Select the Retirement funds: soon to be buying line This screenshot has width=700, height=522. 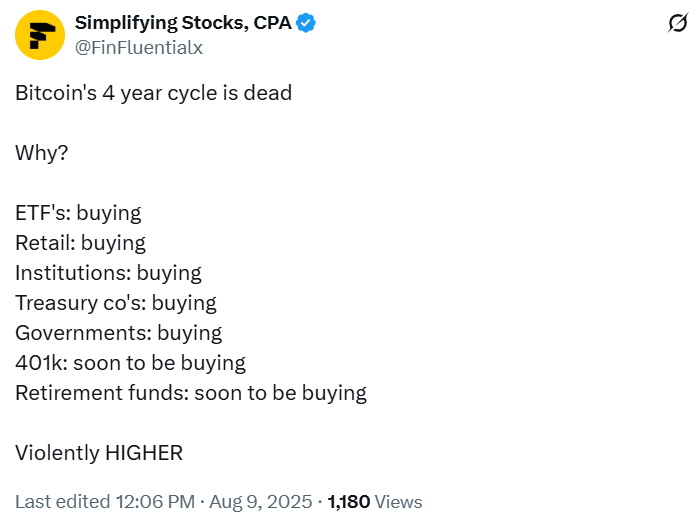191,393
